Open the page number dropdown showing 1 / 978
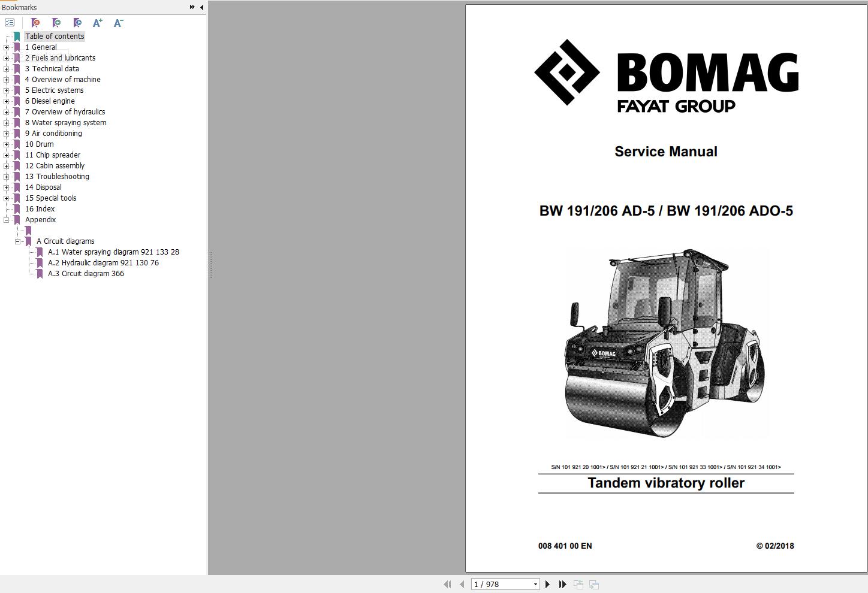Viewport: 868px width, 593px height. pos(535,584)
